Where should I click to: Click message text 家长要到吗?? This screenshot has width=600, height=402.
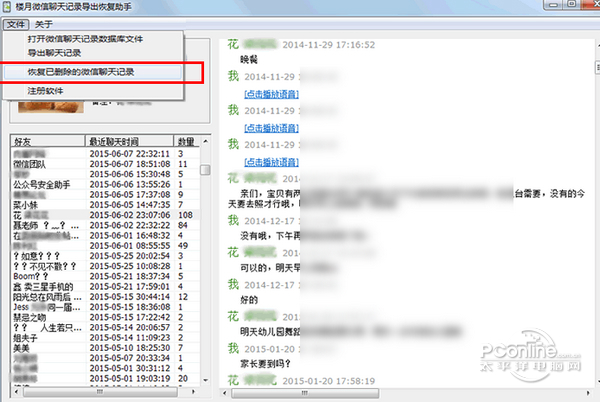click(266, 364)
